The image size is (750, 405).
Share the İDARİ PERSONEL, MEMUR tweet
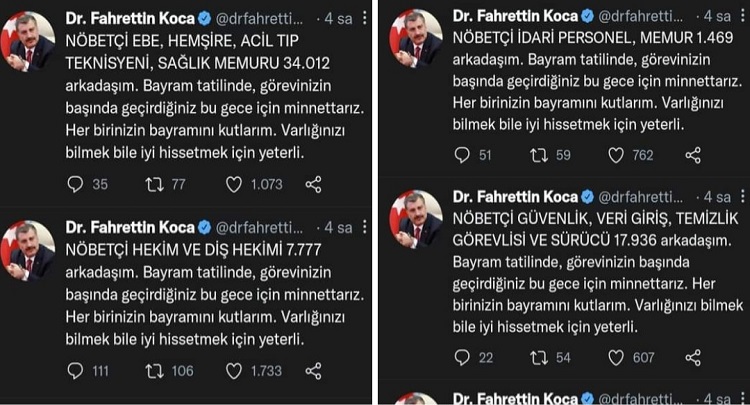692,155
